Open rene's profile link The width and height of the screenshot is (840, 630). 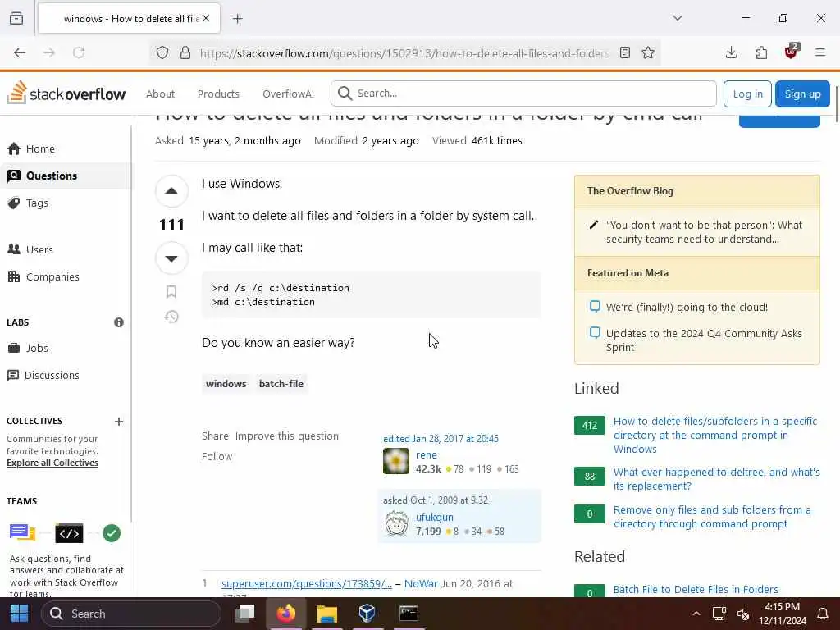coord(427,454)
